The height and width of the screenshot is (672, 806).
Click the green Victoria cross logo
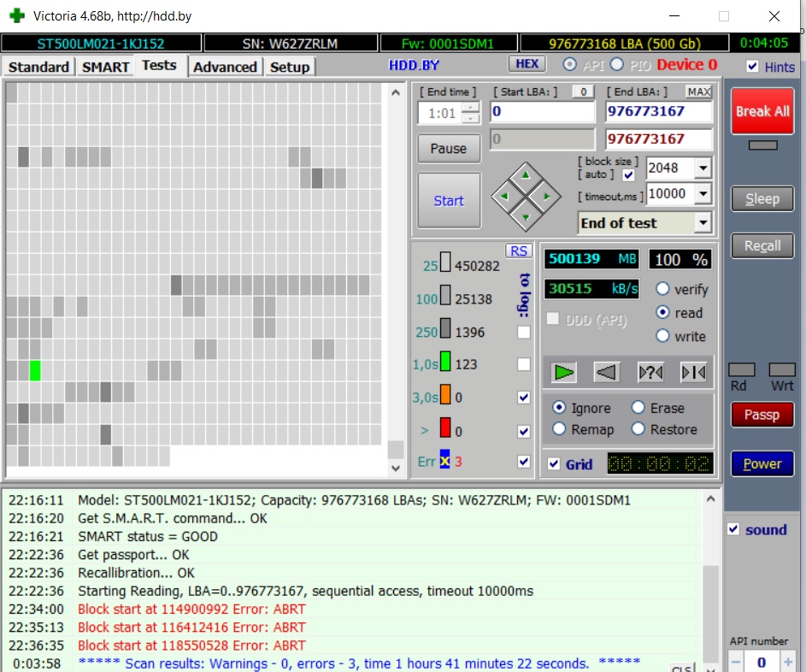(x=16, y=16)
